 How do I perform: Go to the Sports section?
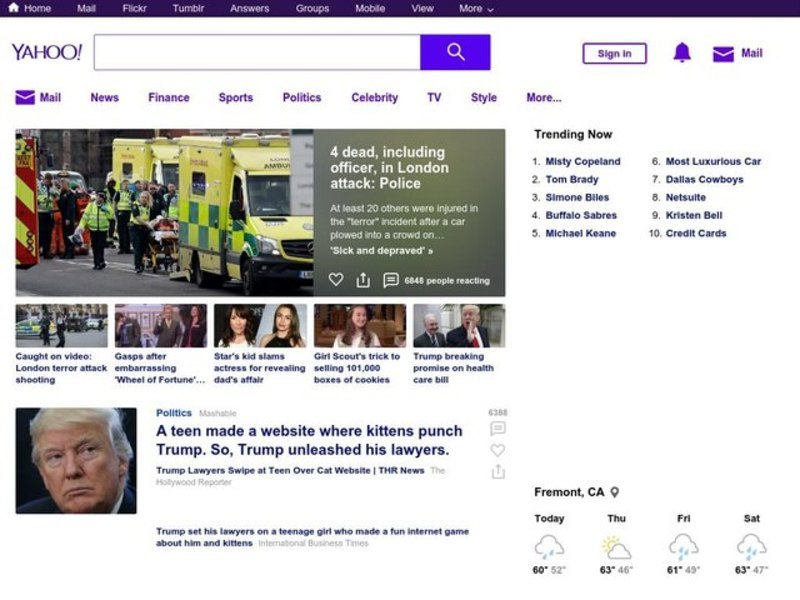click(x=235, y=98)
